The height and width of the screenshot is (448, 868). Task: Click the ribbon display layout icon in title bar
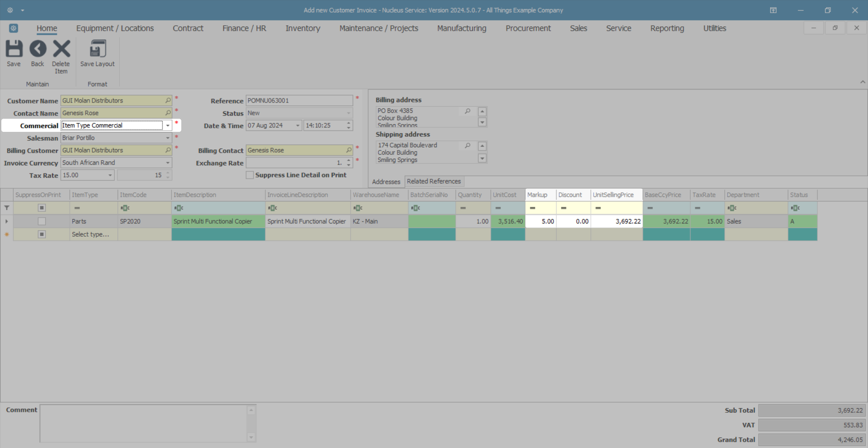[773, 10]
